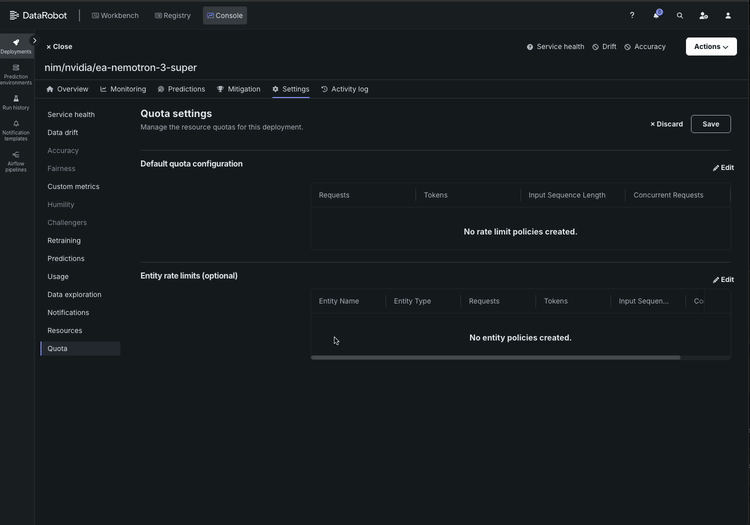Open Data exploration settings
Screen dimensions: 750x525
(74, 295)
